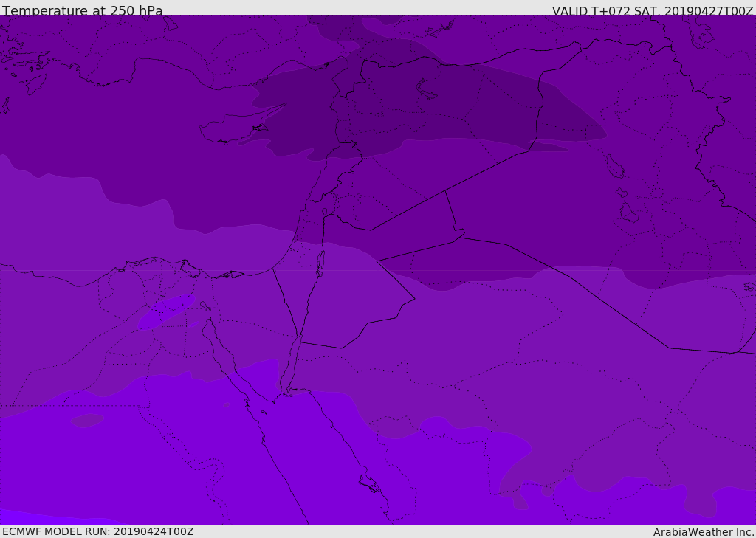This screenshot has width=756, height=538.
Task: Click the 'ArabiaWeather Inc.' credit text
Action: click(x=704, y=532)
